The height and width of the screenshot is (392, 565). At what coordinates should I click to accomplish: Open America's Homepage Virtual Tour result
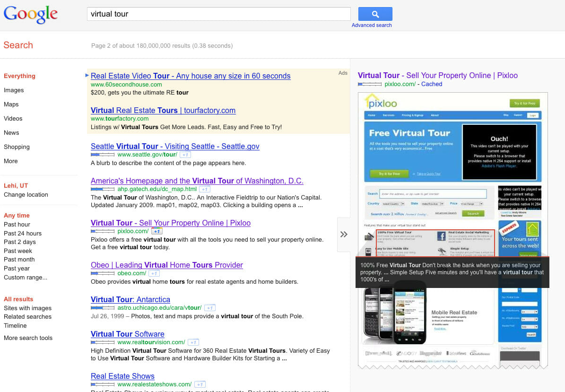pos(197,181)
